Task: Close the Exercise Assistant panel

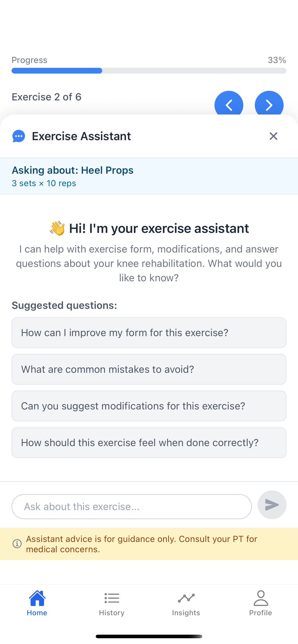Action: 274,136
